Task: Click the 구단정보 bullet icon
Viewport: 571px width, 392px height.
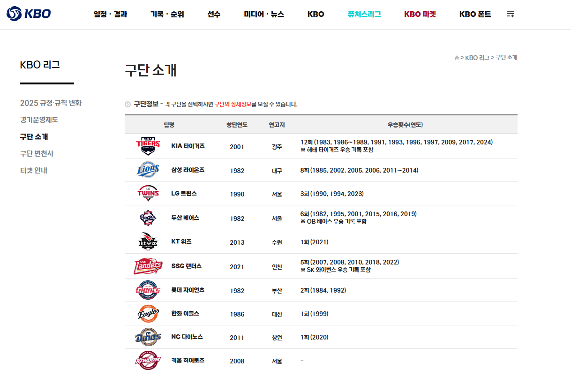Action: point(128,104)
